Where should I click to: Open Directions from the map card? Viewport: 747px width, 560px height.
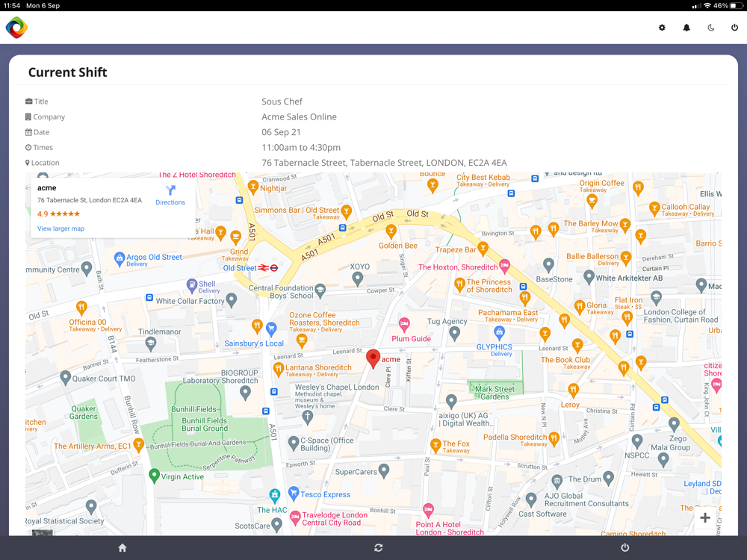coord(170,195)
